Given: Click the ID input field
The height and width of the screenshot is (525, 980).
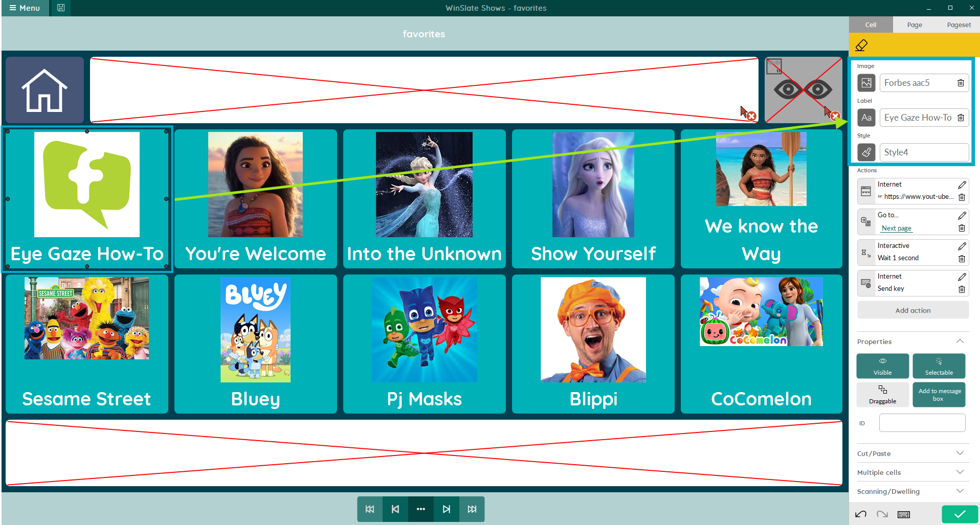Looking at the screenshot, I should pos(922,423).
